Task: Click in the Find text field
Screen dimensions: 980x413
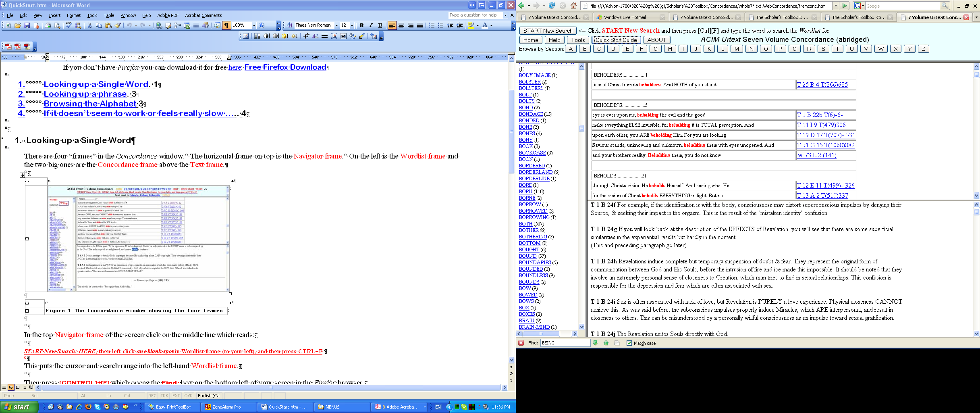Action: 565,343
